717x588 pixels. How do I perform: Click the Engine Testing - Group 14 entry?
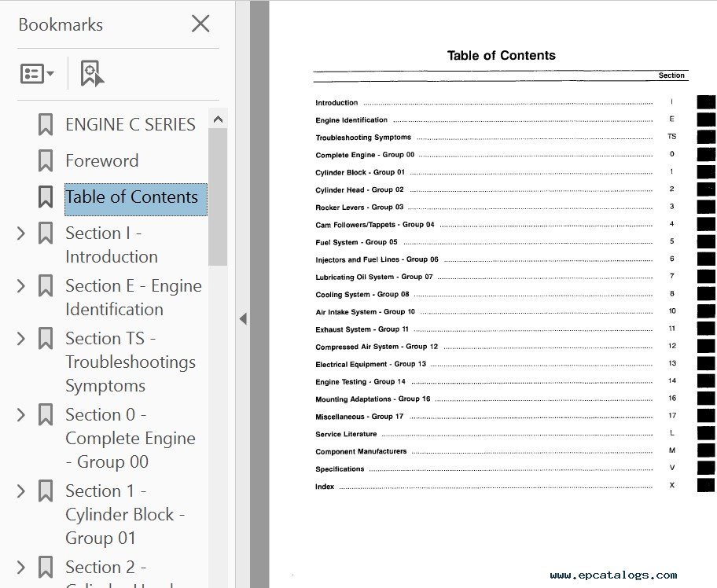coord(360,382)
